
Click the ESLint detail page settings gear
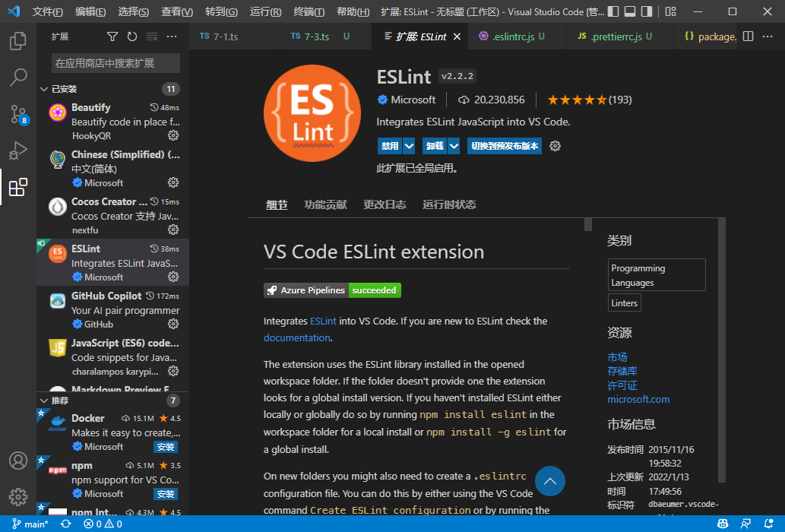[555, 146]
